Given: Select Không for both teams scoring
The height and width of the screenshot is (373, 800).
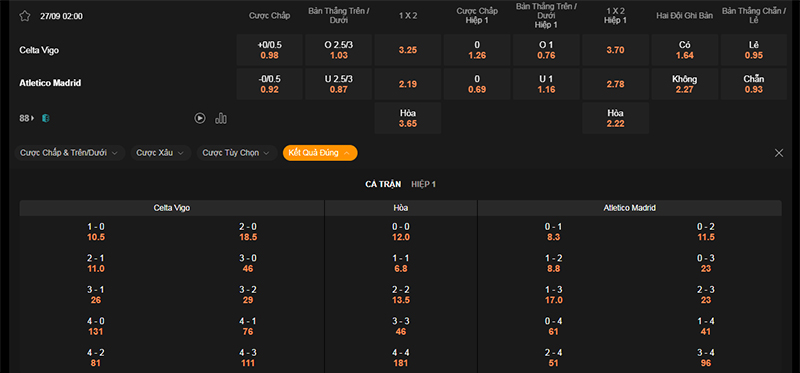Looking at the screenshot, I should pos(685,84).
